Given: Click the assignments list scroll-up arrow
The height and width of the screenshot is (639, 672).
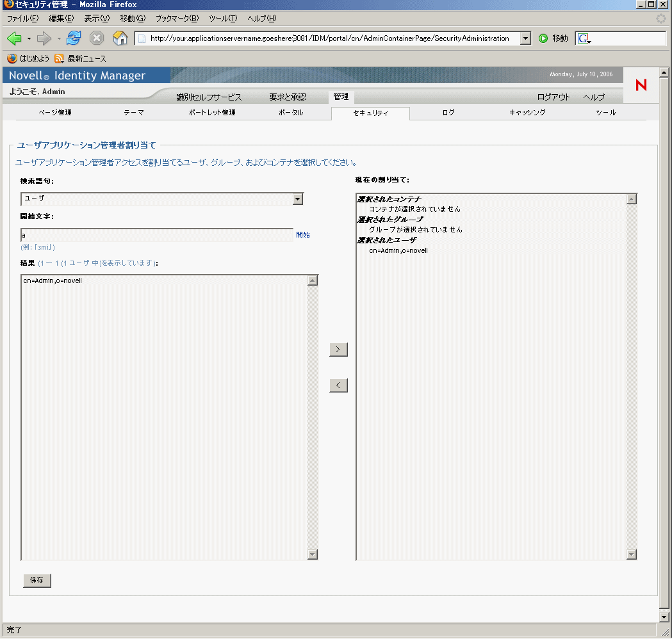Looking at the screenshot, I should 632,199.
